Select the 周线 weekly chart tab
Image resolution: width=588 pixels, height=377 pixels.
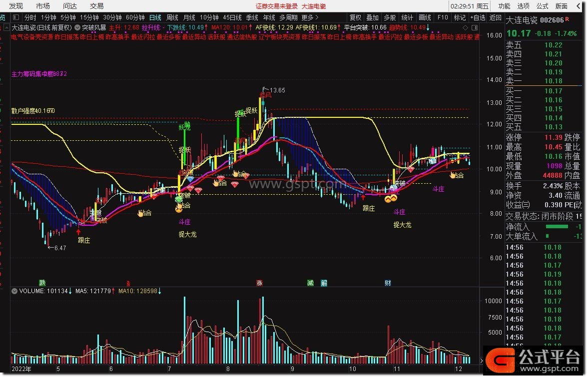[172, 17]
